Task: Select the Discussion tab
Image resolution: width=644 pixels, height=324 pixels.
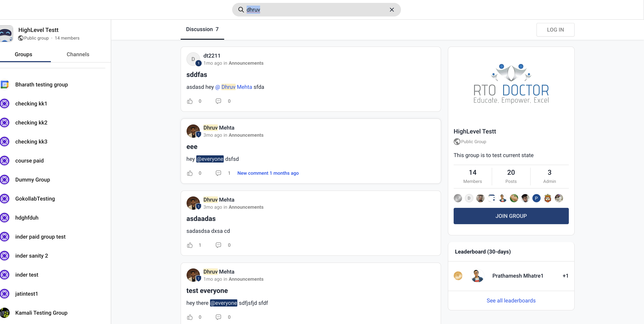Action: tap(202, 29)
